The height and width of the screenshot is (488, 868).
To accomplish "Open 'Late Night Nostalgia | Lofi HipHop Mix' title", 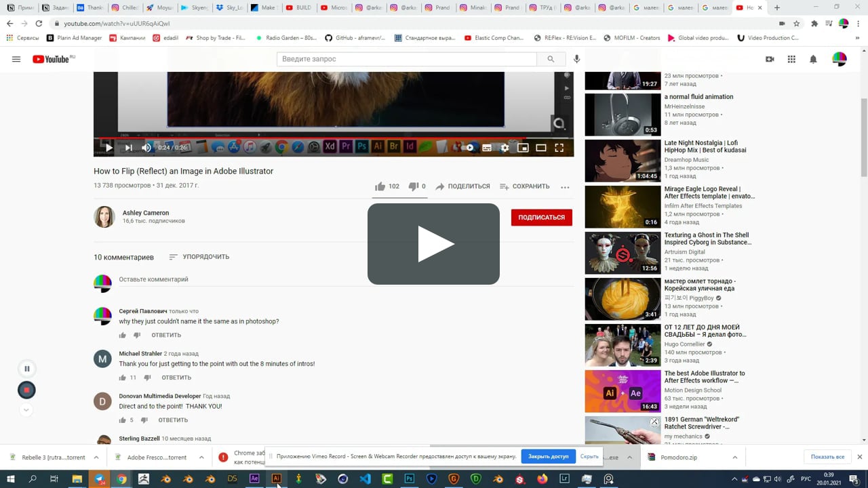I will click(705, 146).
